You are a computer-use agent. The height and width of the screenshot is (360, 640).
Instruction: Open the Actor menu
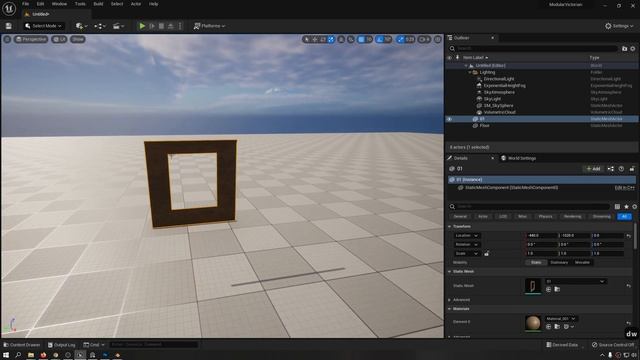point(136,4)
